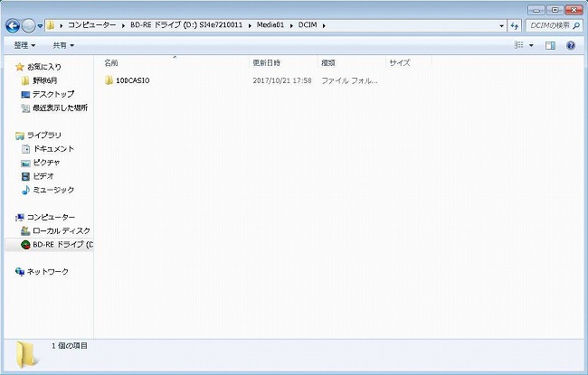The width and height of the screenshot is (588, 375).
Task: Expand the address bar history dropdown
Action: click(500, 25)
